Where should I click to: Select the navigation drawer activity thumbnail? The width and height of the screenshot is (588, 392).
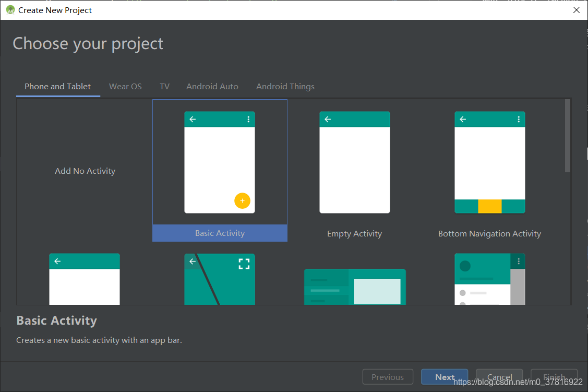tap(490, 279)
